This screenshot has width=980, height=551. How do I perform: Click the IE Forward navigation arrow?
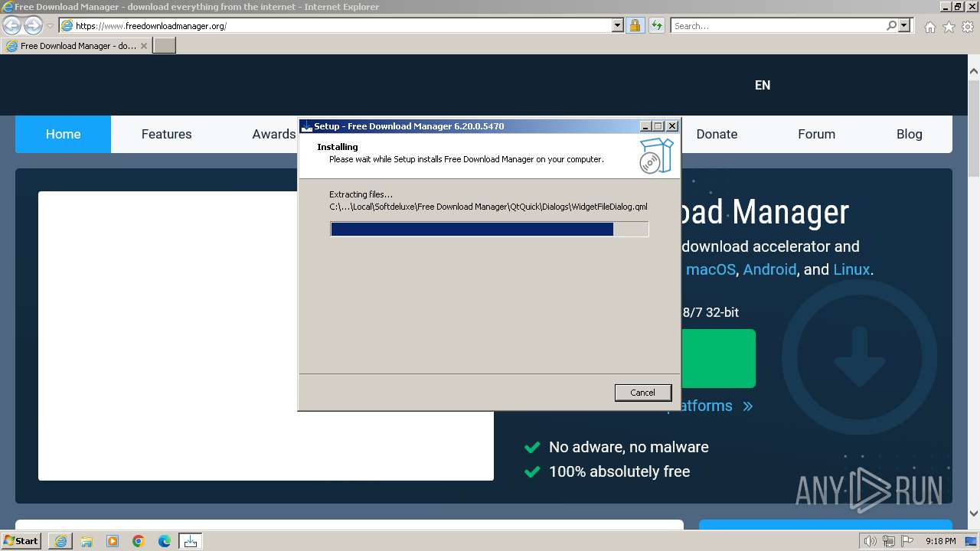(33, 25)
